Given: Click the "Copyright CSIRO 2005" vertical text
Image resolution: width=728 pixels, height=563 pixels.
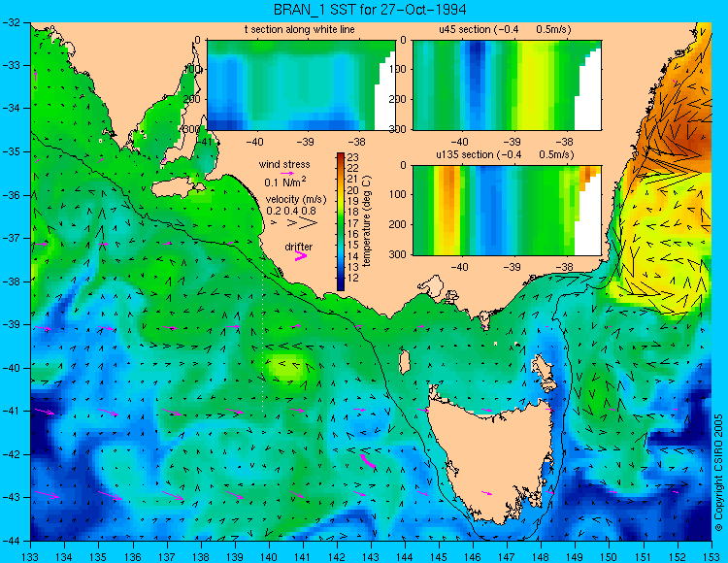Looking at the screenshot, I should pyautogui.click(x=718, y=473).
